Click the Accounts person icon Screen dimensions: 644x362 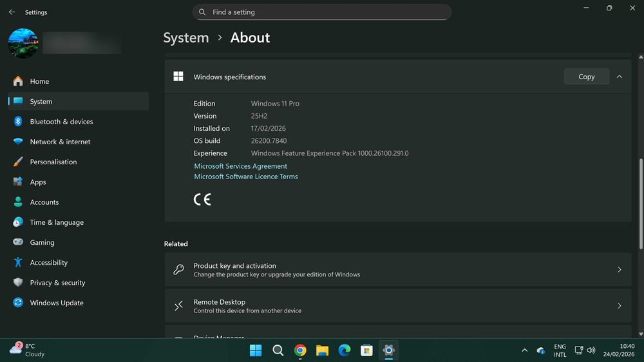(18, 202)
